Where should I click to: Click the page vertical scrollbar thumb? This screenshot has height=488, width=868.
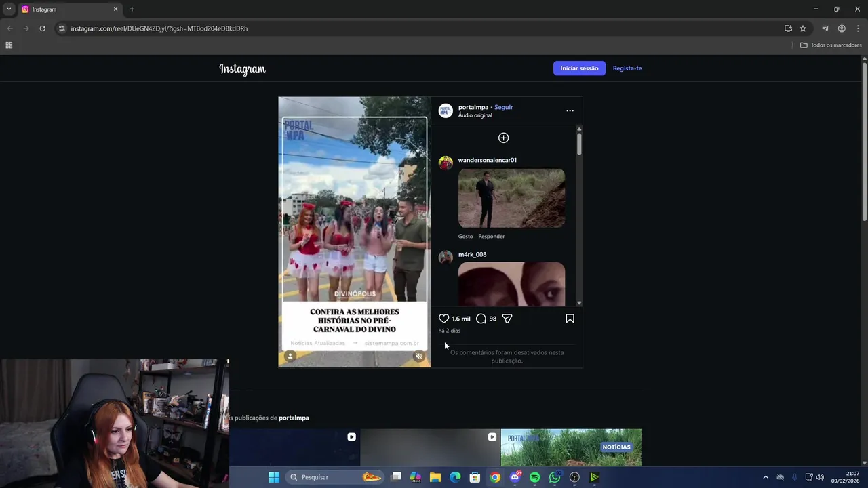[864, 141]
